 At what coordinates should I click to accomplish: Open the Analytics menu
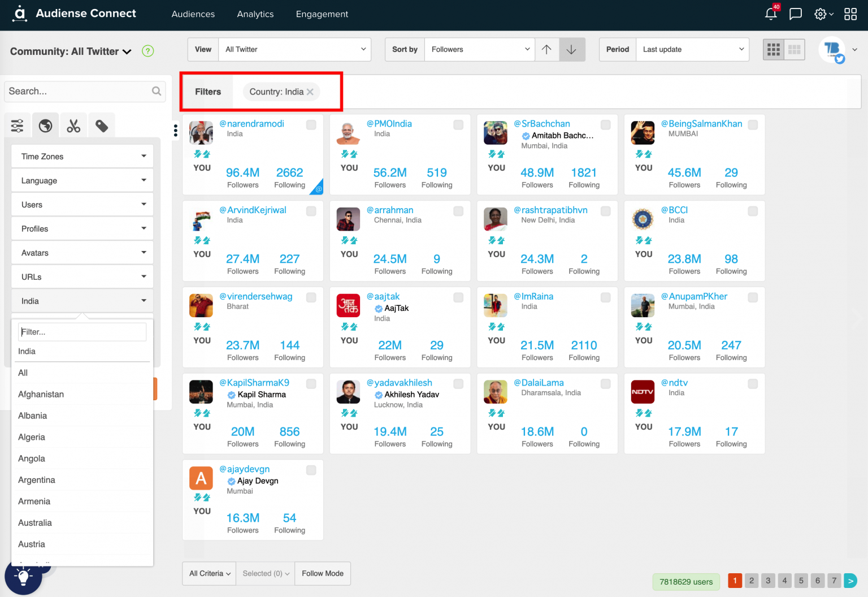click(255, 14)
